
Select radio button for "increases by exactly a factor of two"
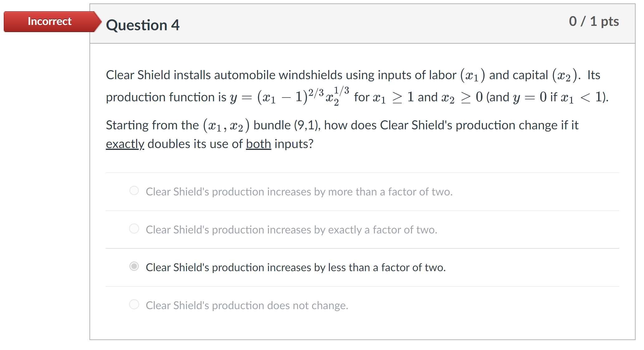click(134, 229)
